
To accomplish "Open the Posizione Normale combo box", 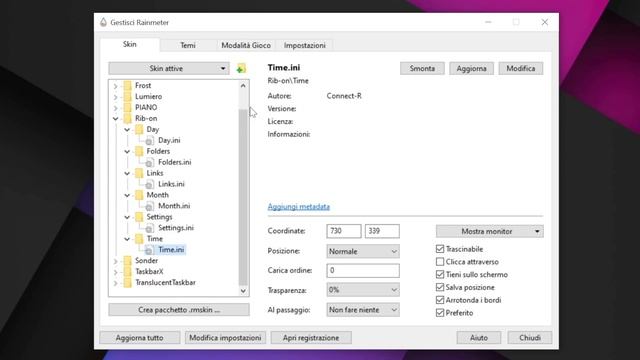I will coord(363,251).
